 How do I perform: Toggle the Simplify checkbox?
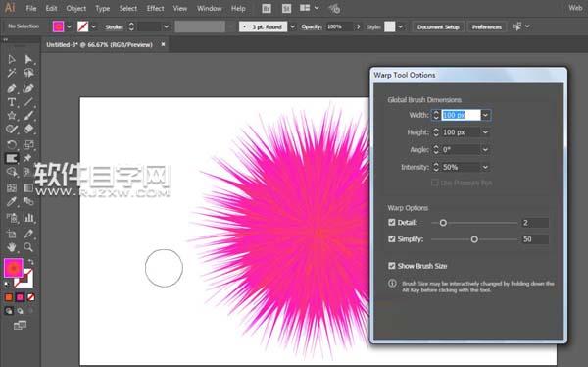tap(392, 238)
